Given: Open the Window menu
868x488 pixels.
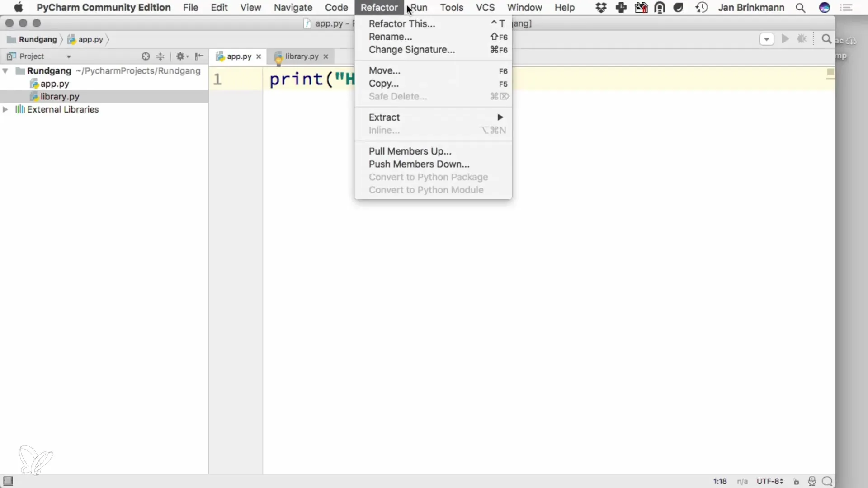Looking at the screenshot, I should coord(524,8).
